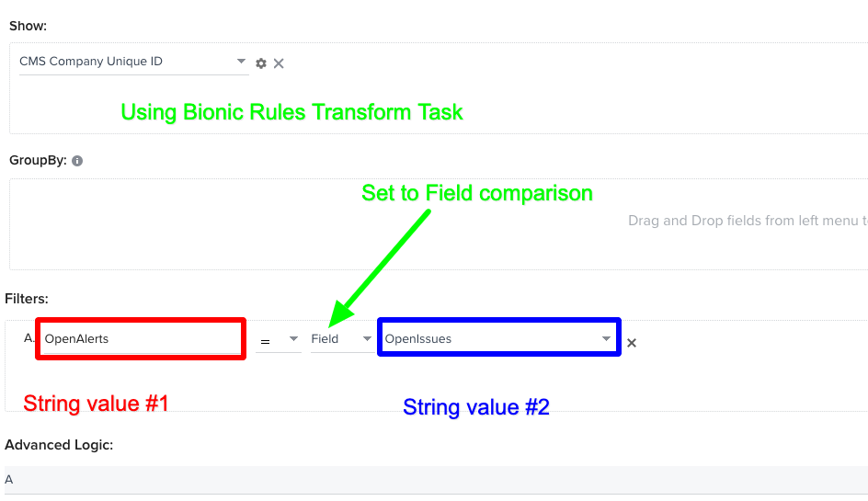Delete filter A with the X icon
Image resolution: width=868 pixels, height=501 pixels.
tap(632, 343)
